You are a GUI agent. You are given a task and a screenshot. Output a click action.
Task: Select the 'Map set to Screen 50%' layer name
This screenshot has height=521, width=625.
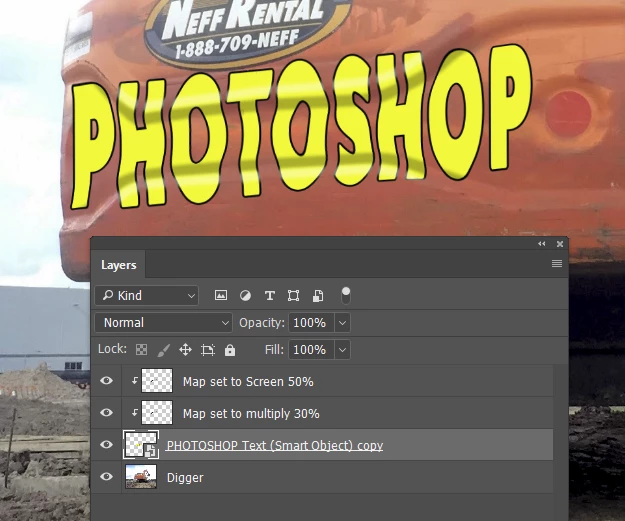click(x=248, y=381)
